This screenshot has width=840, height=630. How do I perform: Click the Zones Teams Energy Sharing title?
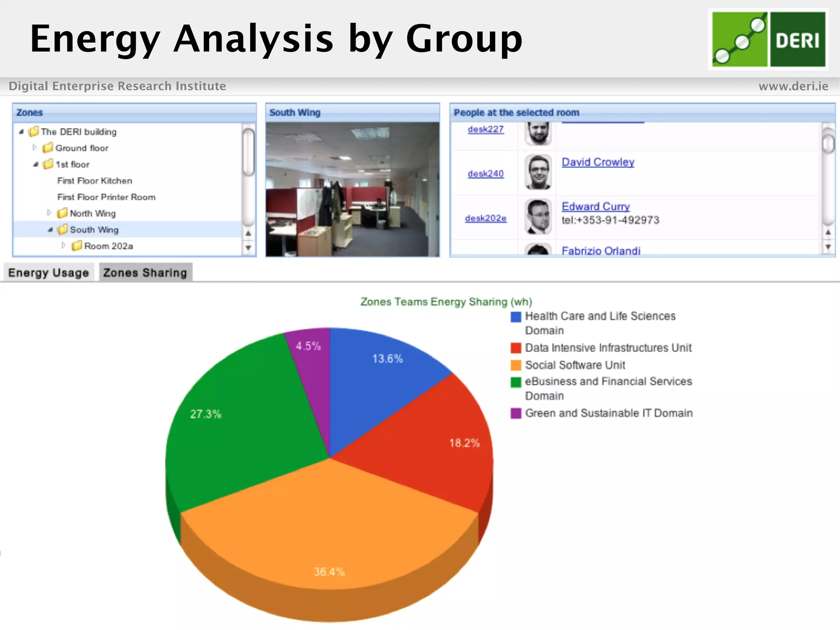coord(446,302)
